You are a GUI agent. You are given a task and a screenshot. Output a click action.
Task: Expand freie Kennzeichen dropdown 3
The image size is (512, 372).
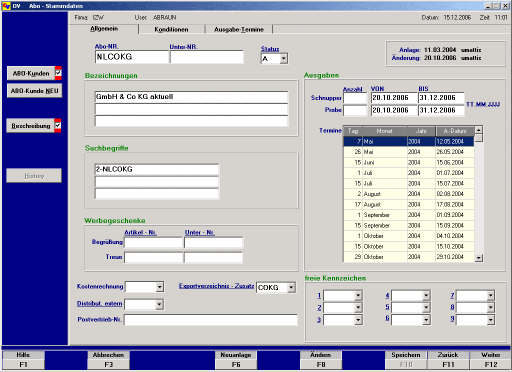(x=358, y=320)
